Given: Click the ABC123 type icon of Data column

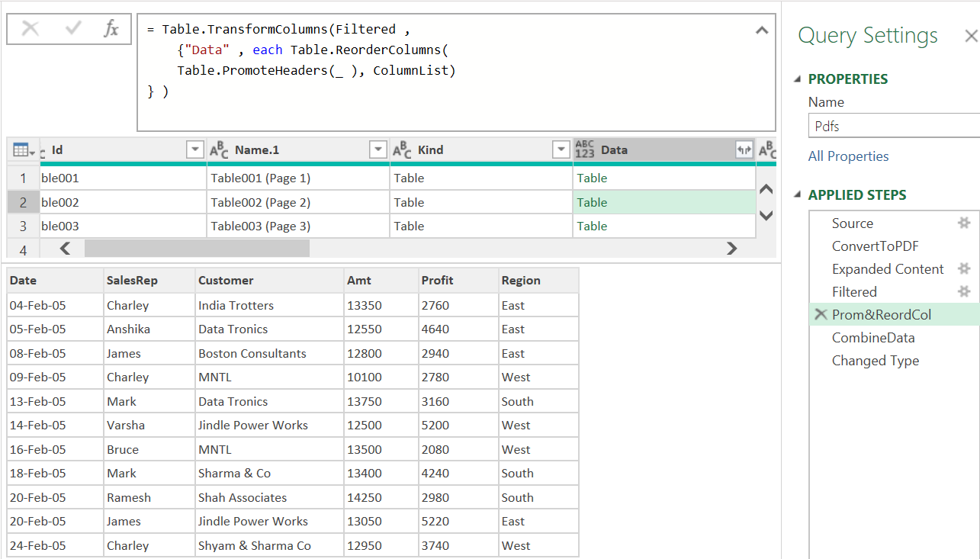Looking at the screenshot, I should pos(585,150).
